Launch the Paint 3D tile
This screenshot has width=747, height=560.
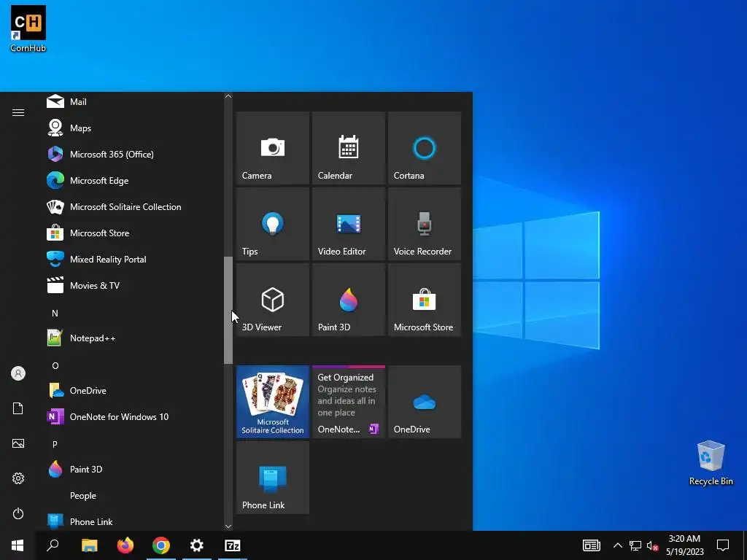(348, 300)
